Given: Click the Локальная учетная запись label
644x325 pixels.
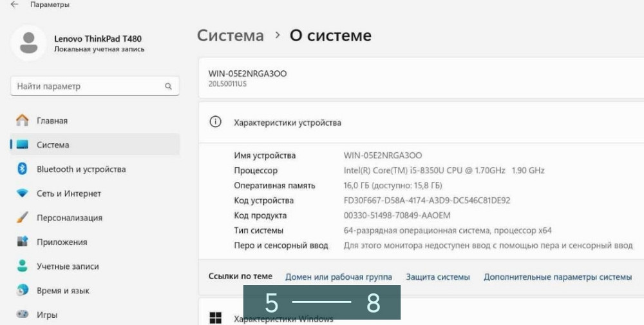Looking at the screenshot, I should 99,50.
